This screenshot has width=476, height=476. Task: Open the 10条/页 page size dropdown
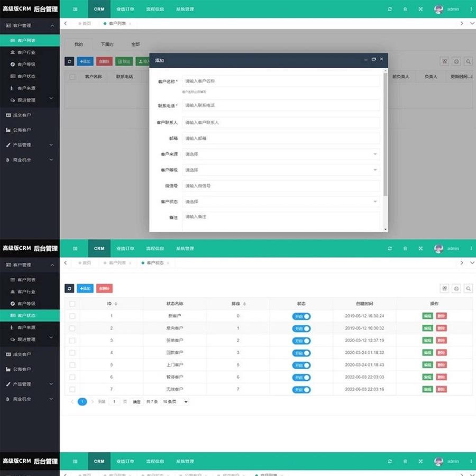[x=175, y=402]
